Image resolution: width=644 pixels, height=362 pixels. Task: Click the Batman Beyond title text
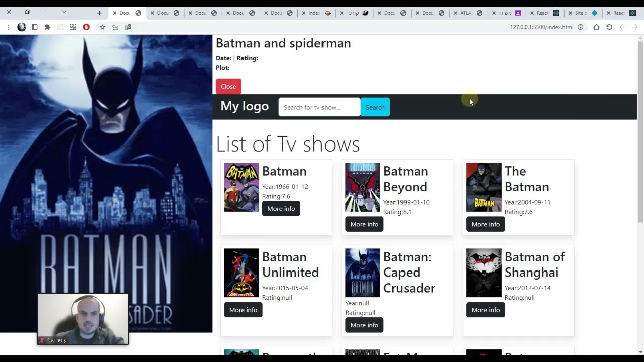[x=406, y=179]
